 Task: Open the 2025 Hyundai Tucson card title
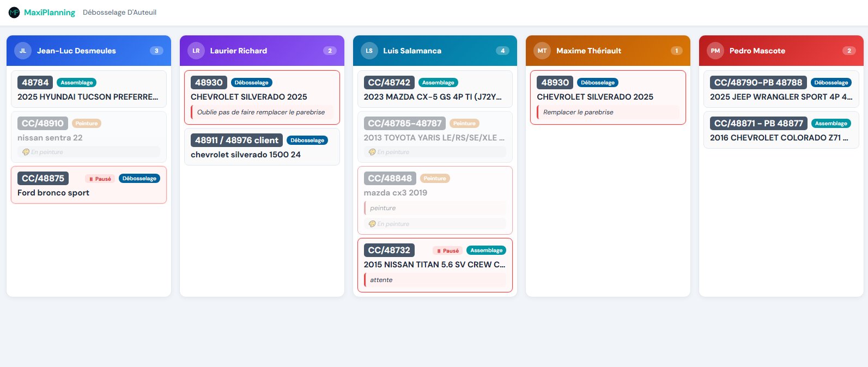(x=88, y=97)
